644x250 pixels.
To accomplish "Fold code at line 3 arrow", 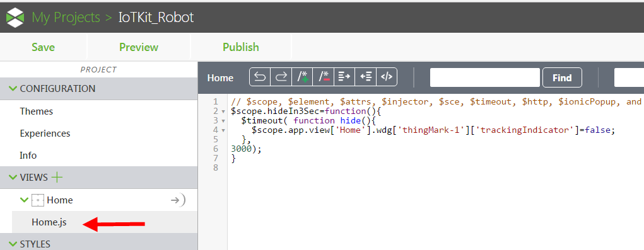I will point(223,121).
